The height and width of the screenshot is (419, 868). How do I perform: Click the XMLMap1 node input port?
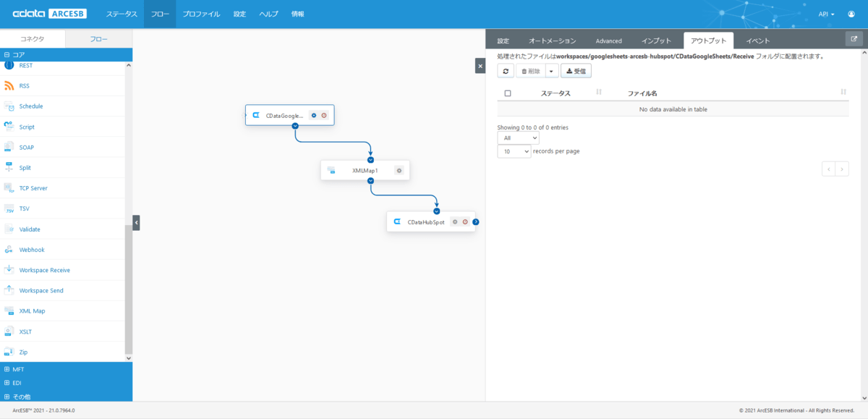(x=370, y=160)
